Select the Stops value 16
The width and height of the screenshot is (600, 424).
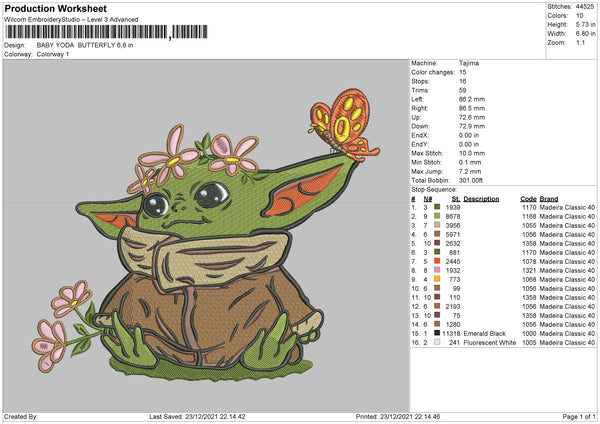[463, 81]
